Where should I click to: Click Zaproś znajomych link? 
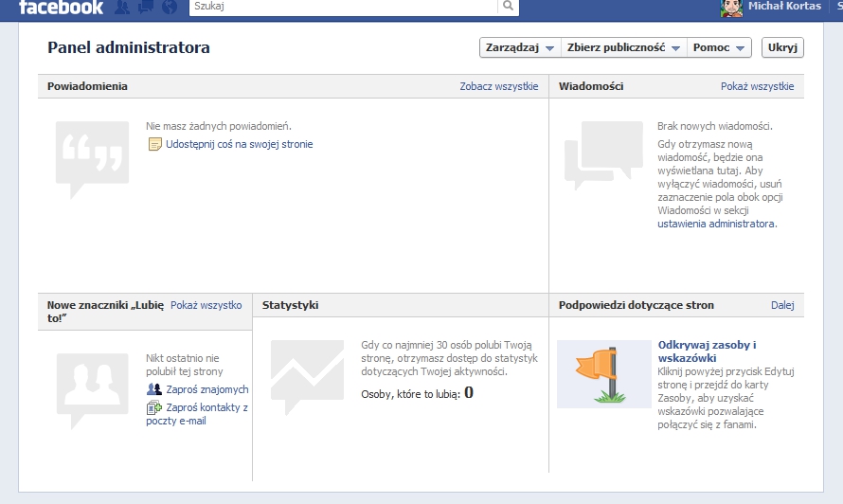pos(206,389)
